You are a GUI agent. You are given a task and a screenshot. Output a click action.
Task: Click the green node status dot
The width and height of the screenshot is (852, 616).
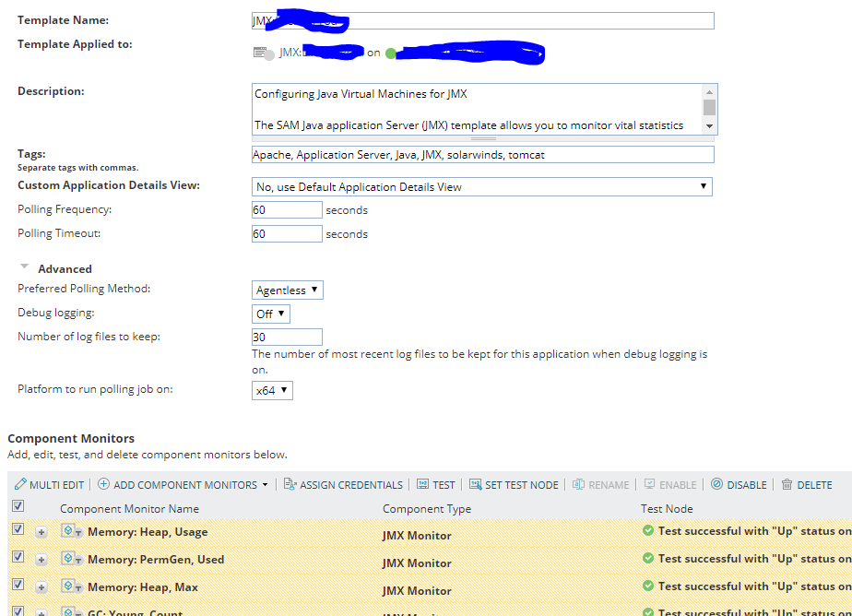(x=391, y=53)
